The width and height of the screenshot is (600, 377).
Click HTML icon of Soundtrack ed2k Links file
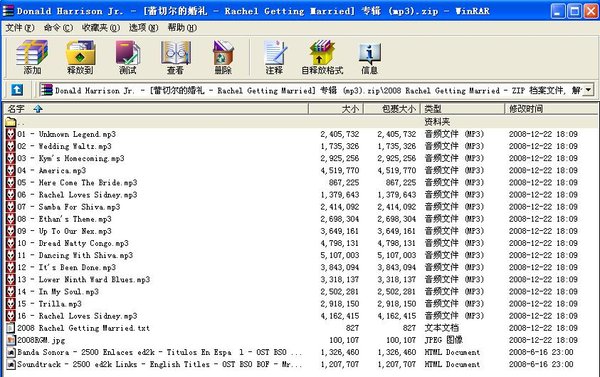pyautogui.click(x=11, y=364)
